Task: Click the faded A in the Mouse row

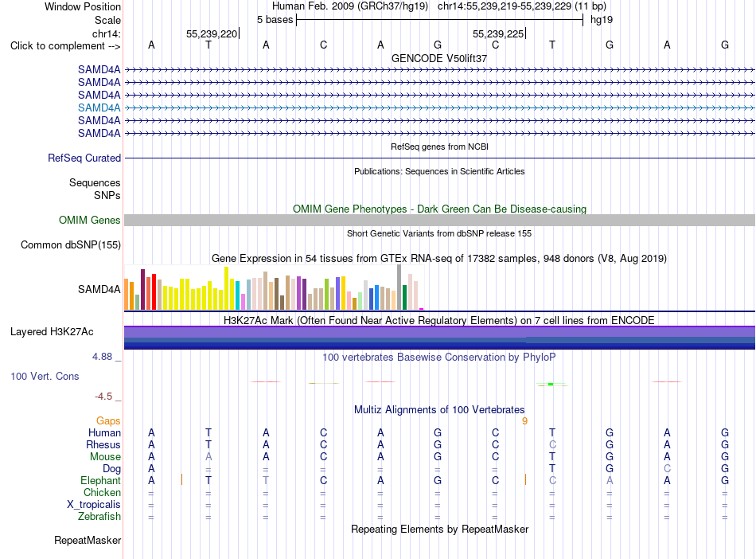Action: (x=208, y=456)
